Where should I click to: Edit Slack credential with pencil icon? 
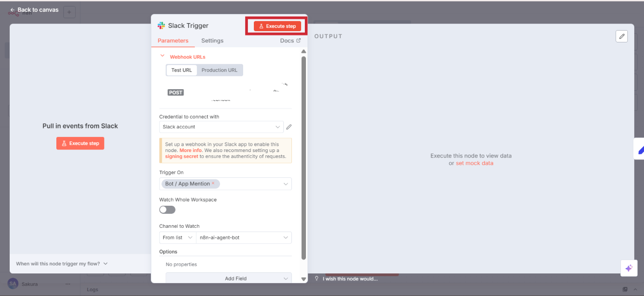coord(289,127)
